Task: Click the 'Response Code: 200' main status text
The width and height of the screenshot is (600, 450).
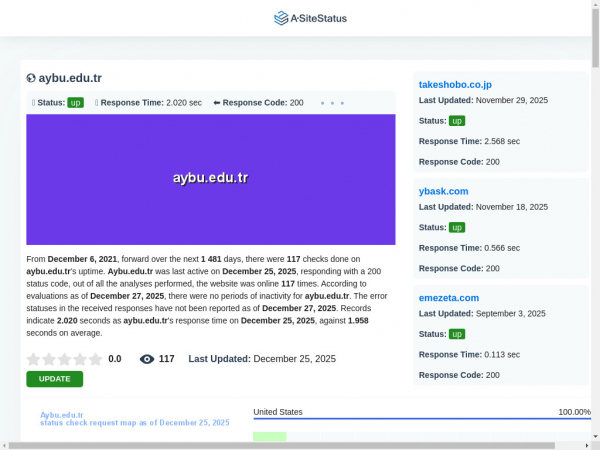Action: 263,103
